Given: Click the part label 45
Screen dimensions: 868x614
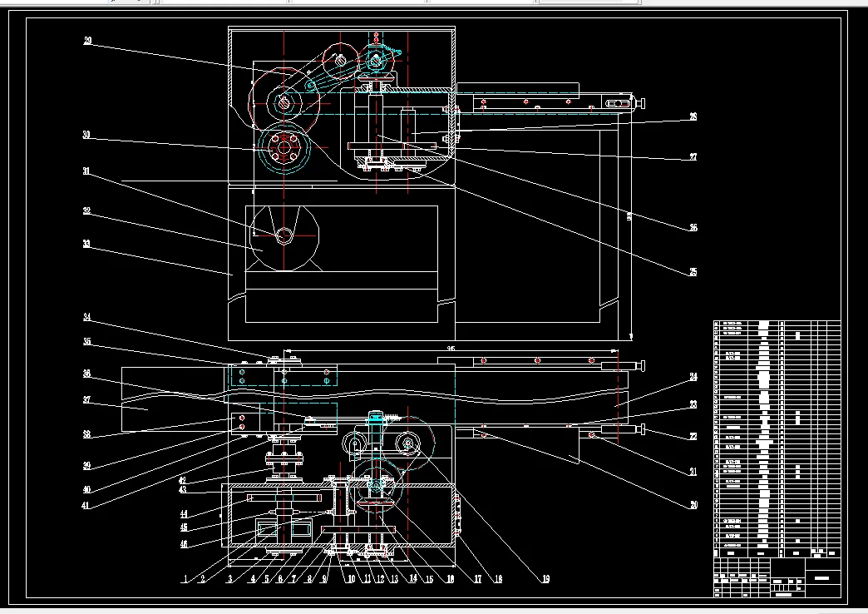Looking at the screenshot, I should coord(184,528).
